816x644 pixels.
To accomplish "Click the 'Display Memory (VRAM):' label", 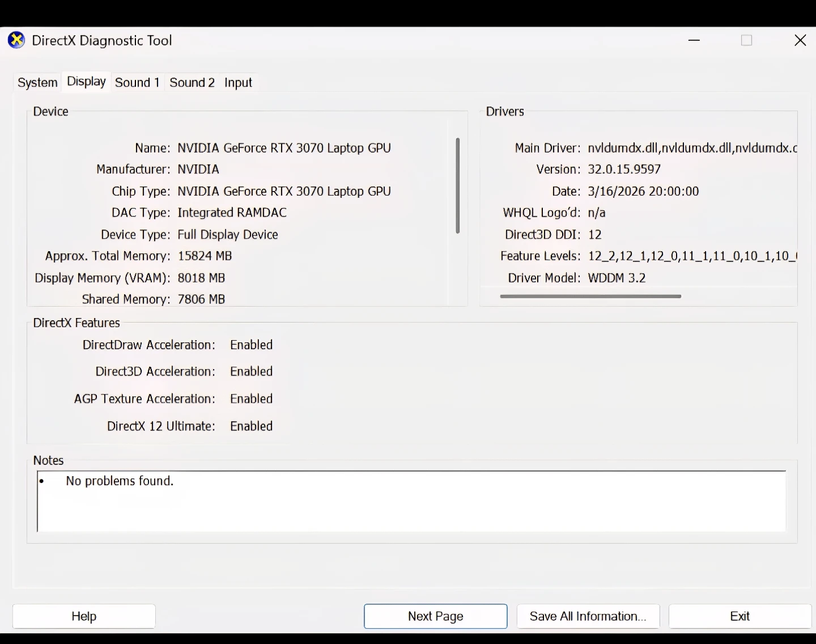I will pyautogui.click(x=103, y=278).
